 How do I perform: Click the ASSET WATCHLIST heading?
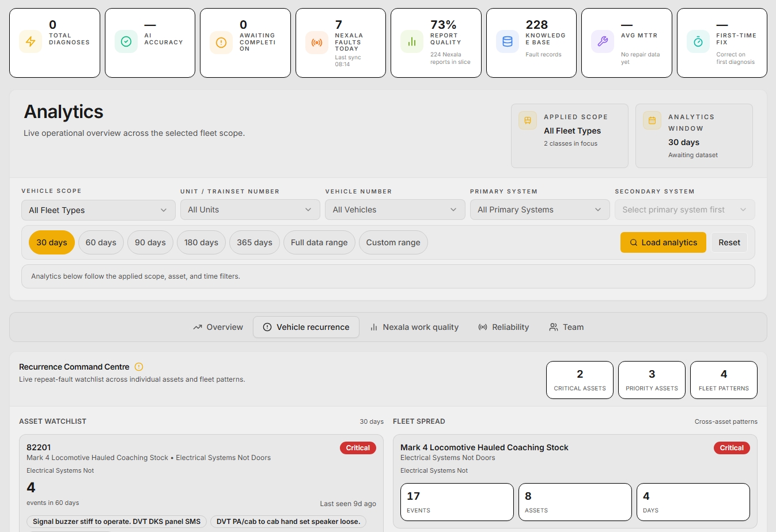pos(52,421)
